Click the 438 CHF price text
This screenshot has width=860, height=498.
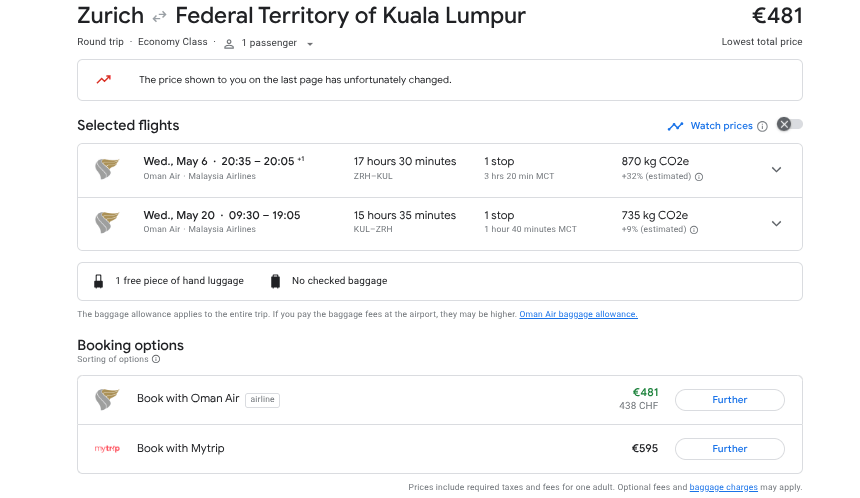pyautogui.click(x=638, y=406)
